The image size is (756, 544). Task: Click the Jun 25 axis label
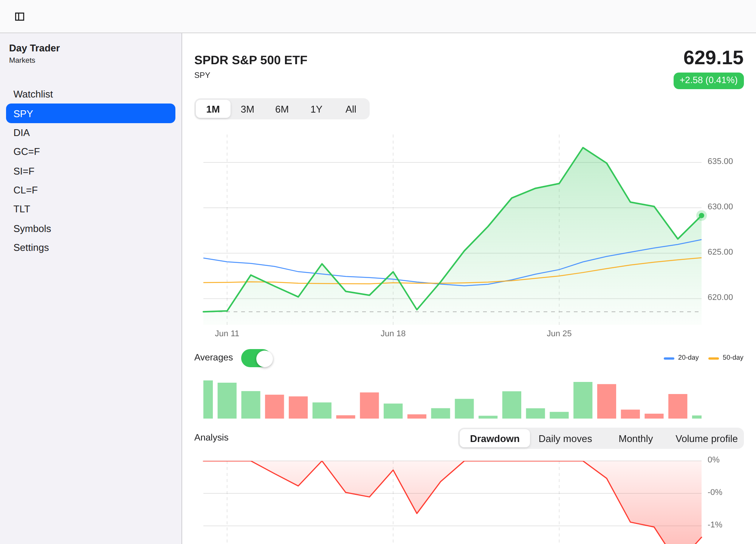(x=559, y=333)
